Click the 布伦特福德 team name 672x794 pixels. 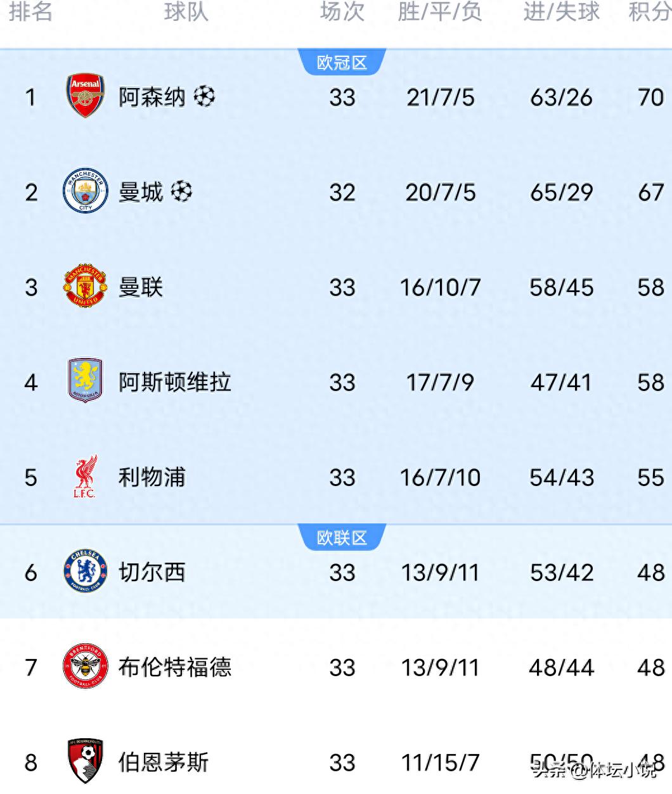click(174, 667)
